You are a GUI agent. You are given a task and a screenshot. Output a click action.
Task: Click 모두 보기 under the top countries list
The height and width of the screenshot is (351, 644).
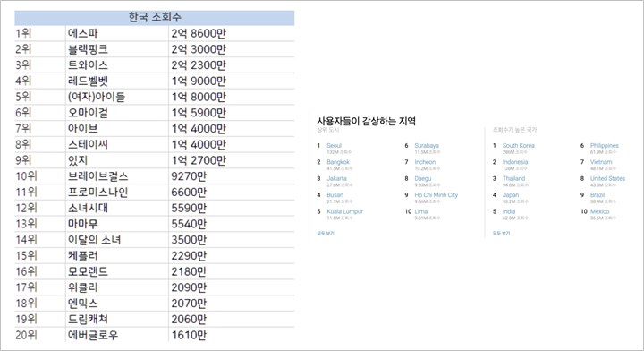pyautogui.click(x=501, y=233)
